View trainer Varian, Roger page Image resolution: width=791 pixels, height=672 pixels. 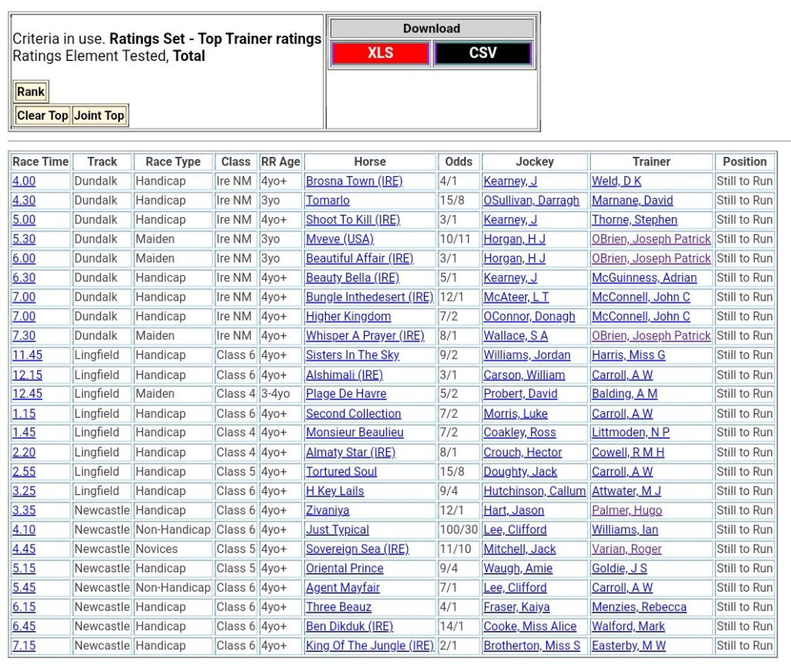(626, 549)
